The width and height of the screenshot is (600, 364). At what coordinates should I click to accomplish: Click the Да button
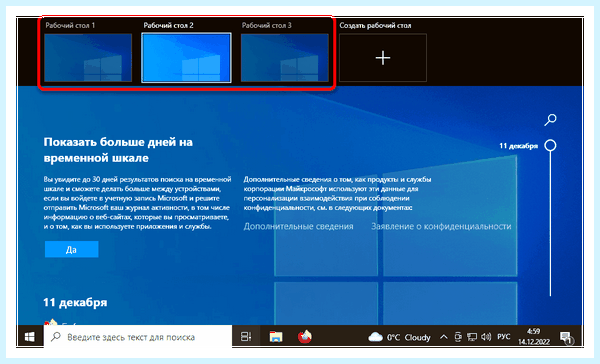72,250
